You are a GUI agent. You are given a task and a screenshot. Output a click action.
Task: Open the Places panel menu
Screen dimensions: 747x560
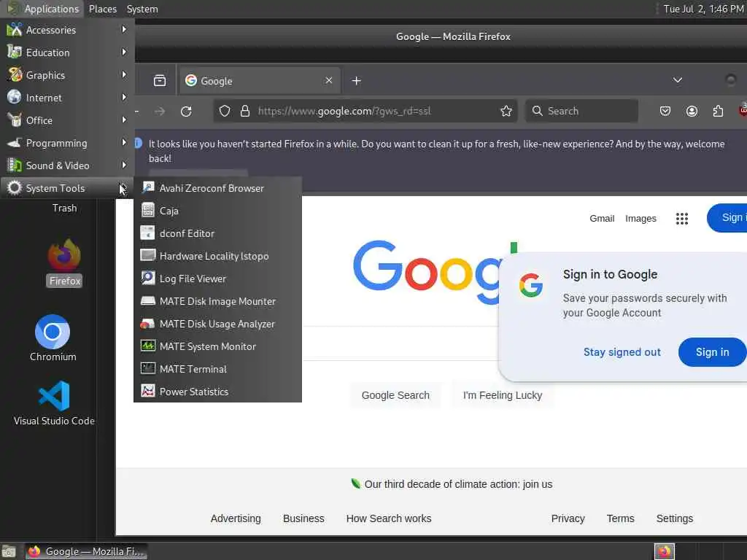pyautogui.click(x=102, y=9)
